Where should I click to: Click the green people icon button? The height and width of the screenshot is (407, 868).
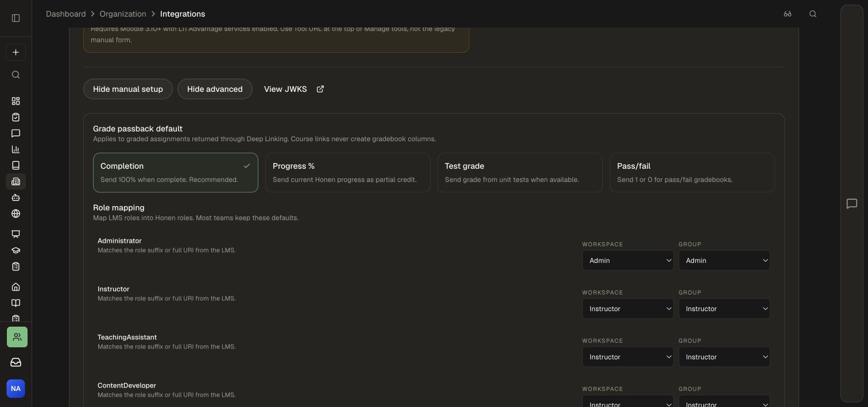(x=17, y=337)
